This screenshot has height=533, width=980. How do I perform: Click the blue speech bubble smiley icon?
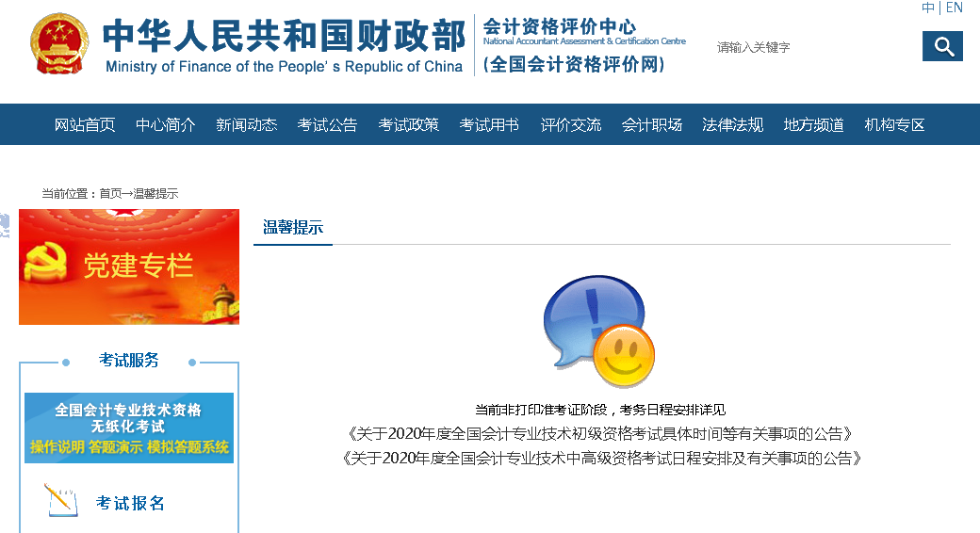click(x=598, y=331)
